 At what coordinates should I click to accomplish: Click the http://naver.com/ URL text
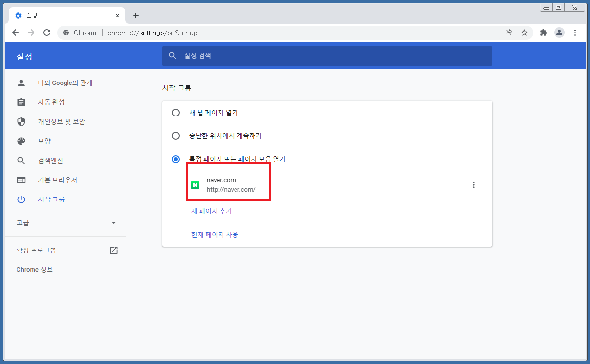231,190
